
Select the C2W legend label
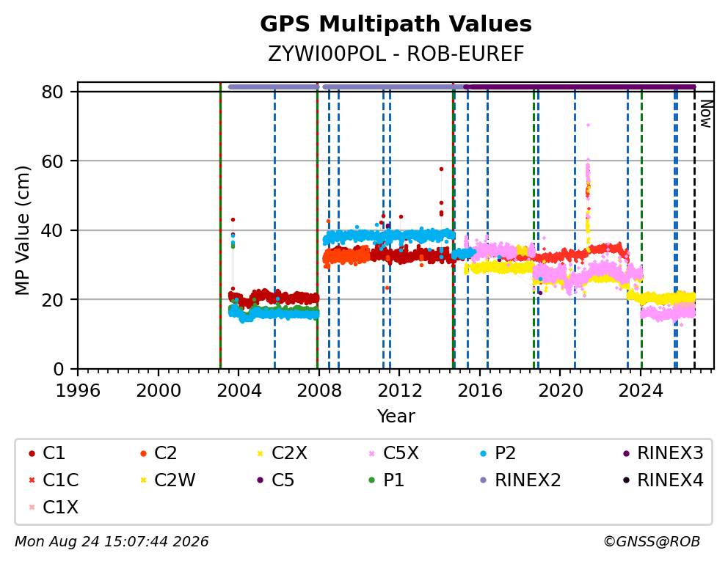(175, 480)
